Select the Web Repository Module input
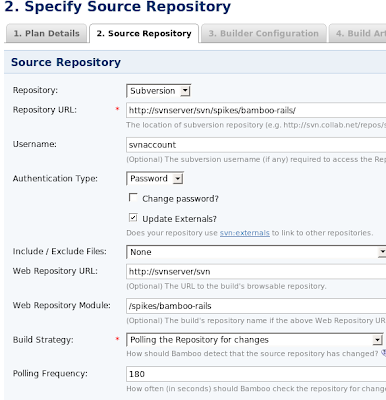 [x=256, y=306]
